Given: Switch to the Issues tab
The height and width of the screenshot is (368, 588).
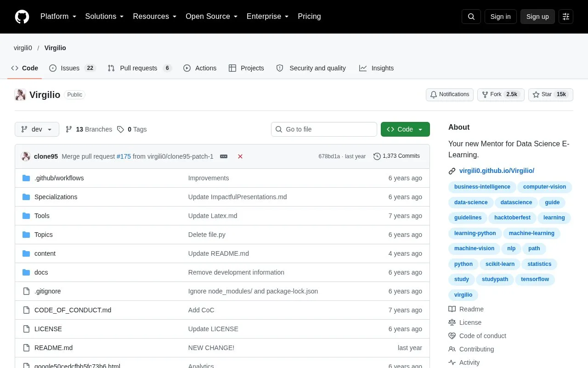Looking at the screenshot, I should click(72, 68).
